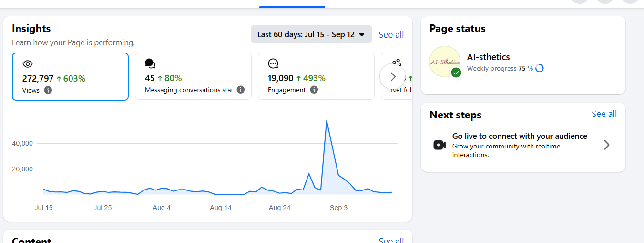Viewport: 644px width, 243px height.
Task: Click the Engagement speech bubble icon
Action: point(273,63)
